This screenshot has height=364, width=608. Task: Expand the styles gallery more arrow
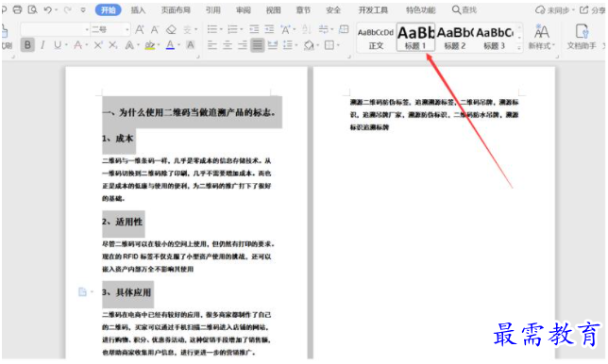coord(519,48)
